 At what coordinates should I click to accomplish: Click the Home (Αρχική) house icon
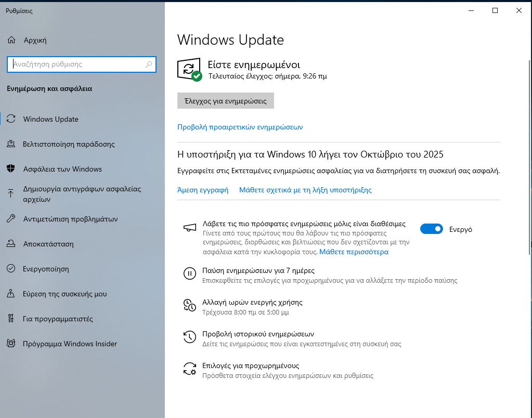pyautogui.click(x=11, y=40)
